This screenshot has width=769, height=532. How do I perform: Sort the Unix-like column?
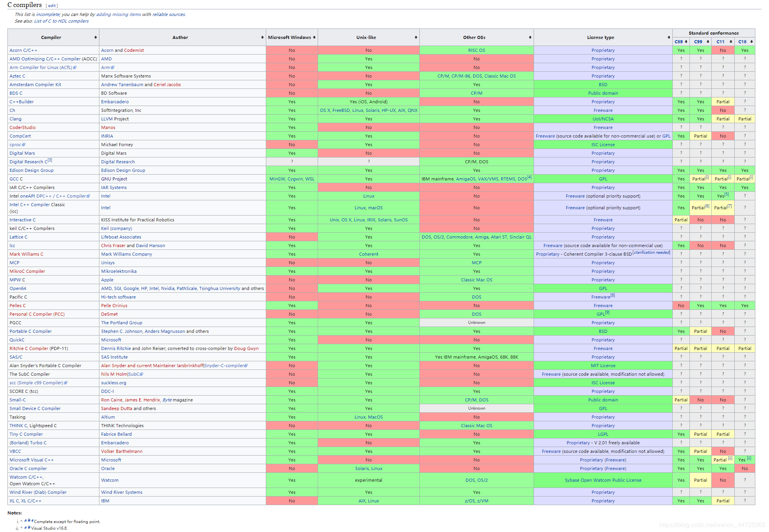pos(416,37)
